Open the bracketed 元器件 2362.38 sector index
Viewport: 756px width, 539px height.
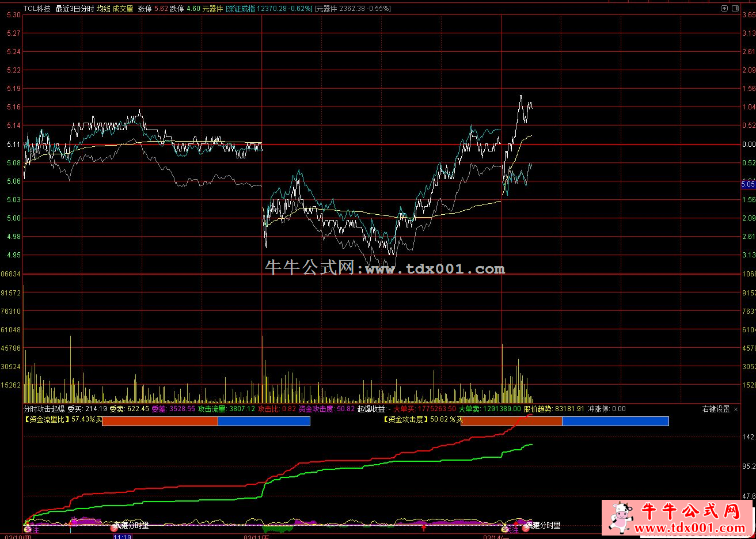(x=353, y=9)
